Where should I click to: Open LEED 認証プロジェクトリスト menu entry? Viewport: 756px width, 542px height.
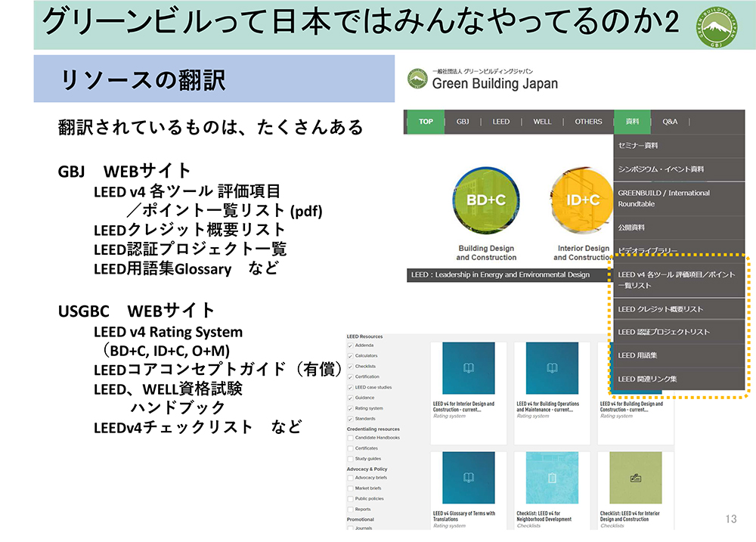679,333
